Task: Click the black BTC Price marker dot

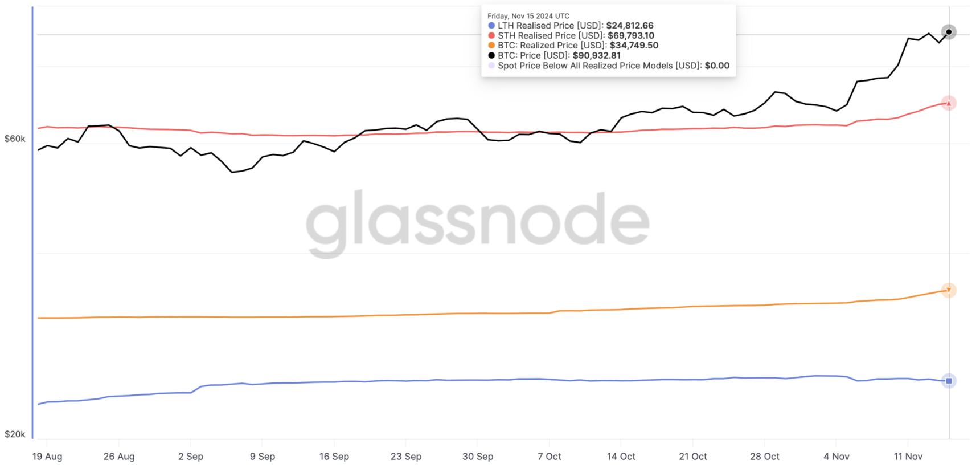Action: point(949,32)
